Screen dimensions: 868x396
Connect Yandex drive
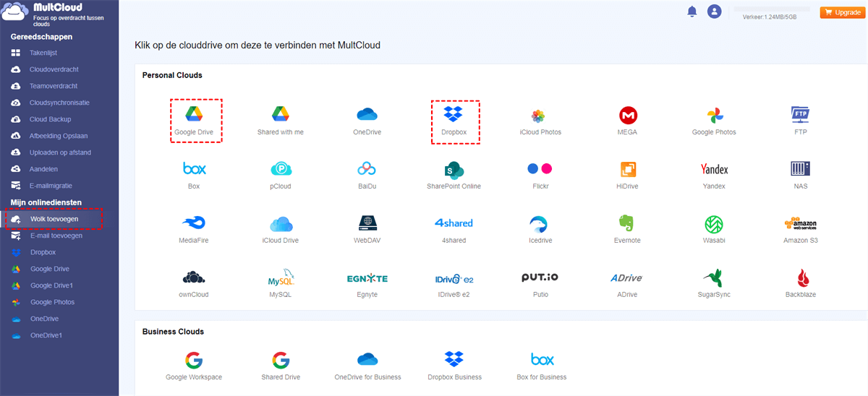coord(714,175)
